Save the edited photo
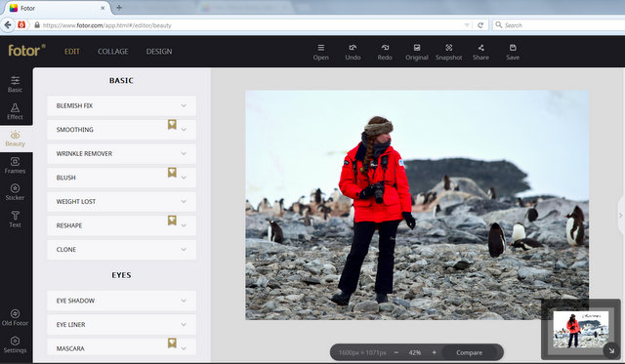 tap(513, 52)
